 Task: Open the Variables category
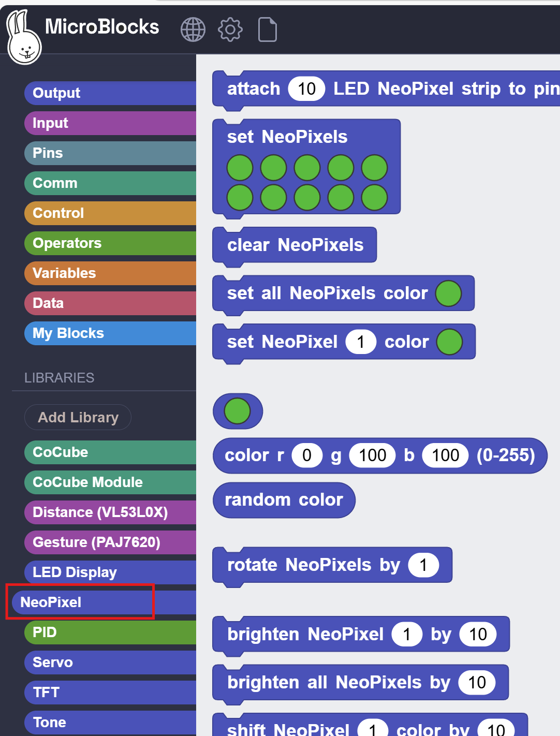click(x=110, y=273)
